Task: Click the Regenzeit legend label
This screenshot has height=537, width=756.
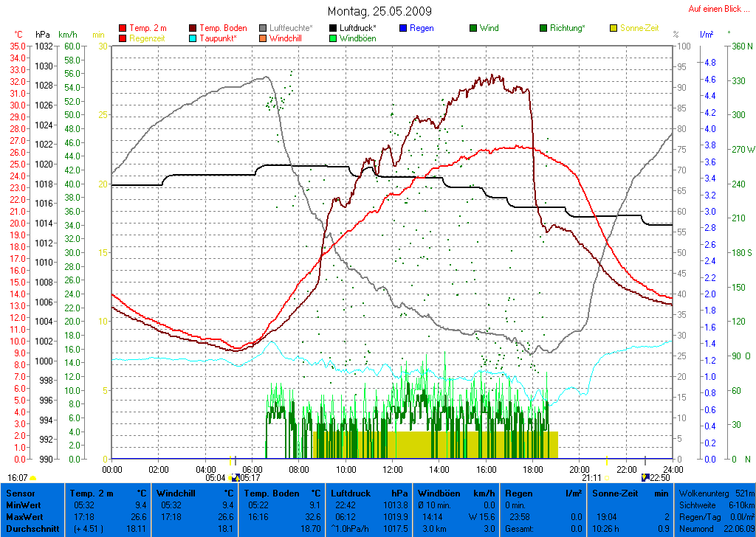Action: point(148,38)
